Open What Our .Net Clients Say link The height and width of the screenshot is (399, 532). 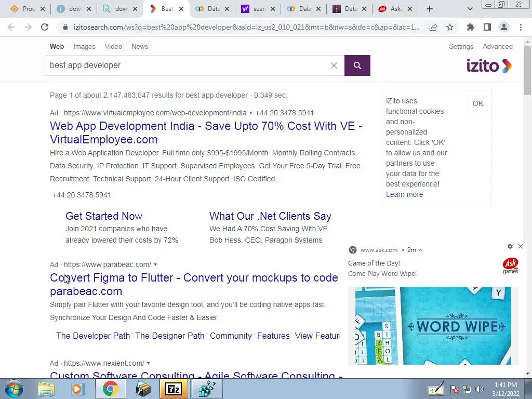[x=270, y=216]
